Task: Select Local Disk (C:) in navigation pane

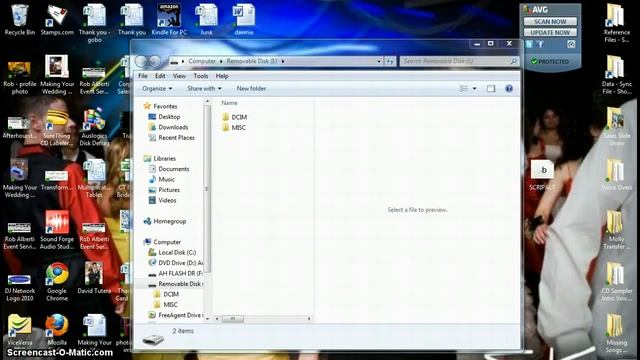Action: tap(172, 253)
